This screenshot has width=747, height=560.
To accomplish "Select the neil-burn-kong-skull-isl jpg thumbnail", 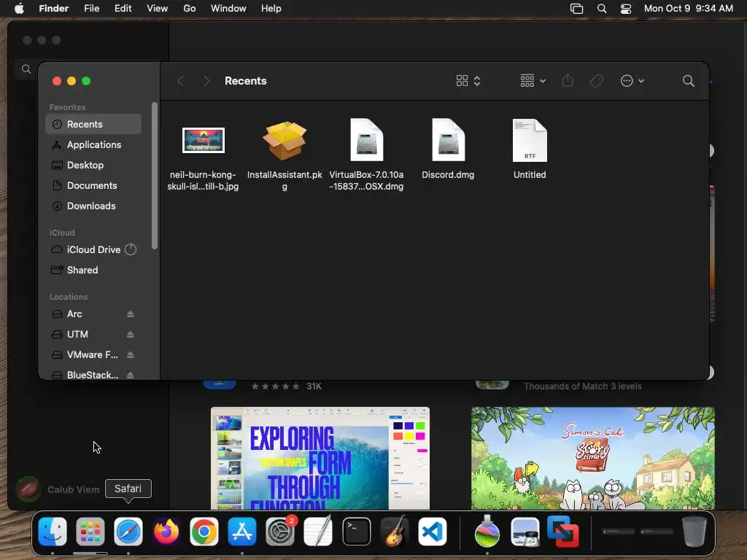I will 204,141.
